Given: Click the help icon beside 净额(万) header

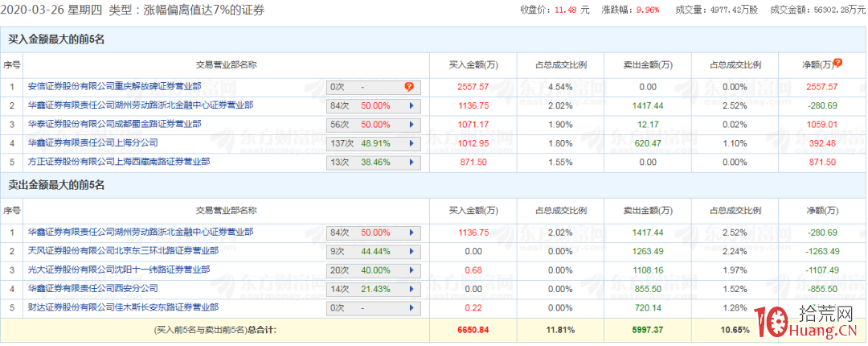Looking at the screenshot, I should pos(837,63).
